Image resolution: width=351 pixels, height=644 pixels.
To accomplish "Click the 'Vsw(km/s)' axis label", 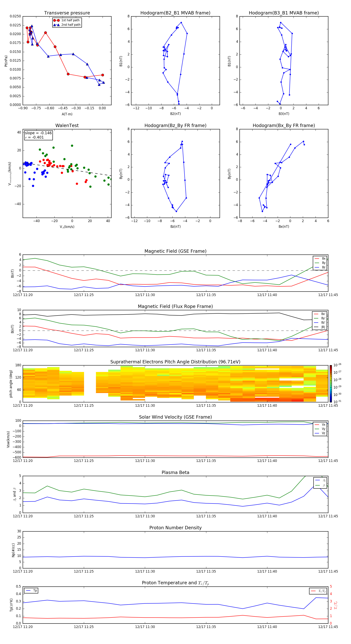I will click(8, 439).
